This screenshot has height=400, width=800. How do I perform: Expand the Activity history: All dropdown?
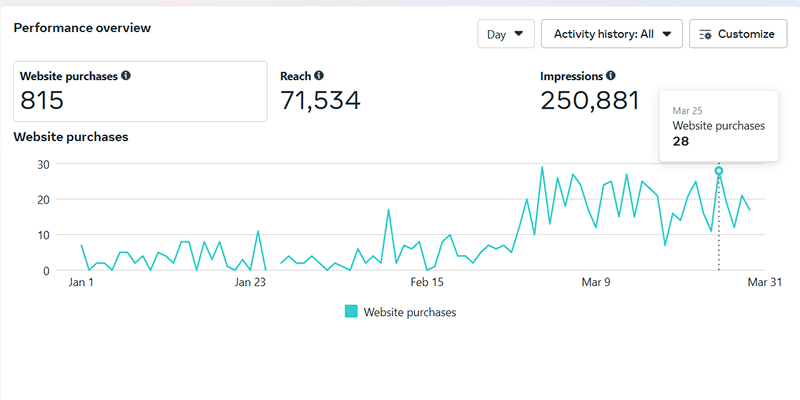pos(611,34)
